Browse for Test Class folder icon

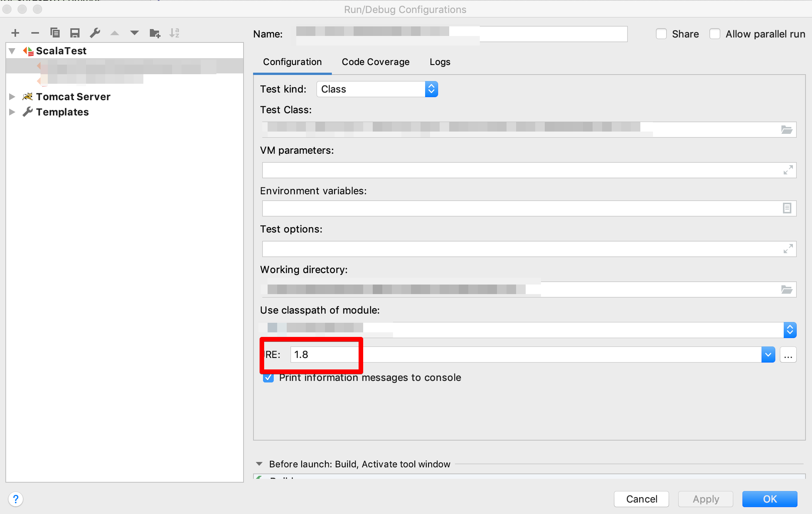pyautogui.click(x=786, y=130)
